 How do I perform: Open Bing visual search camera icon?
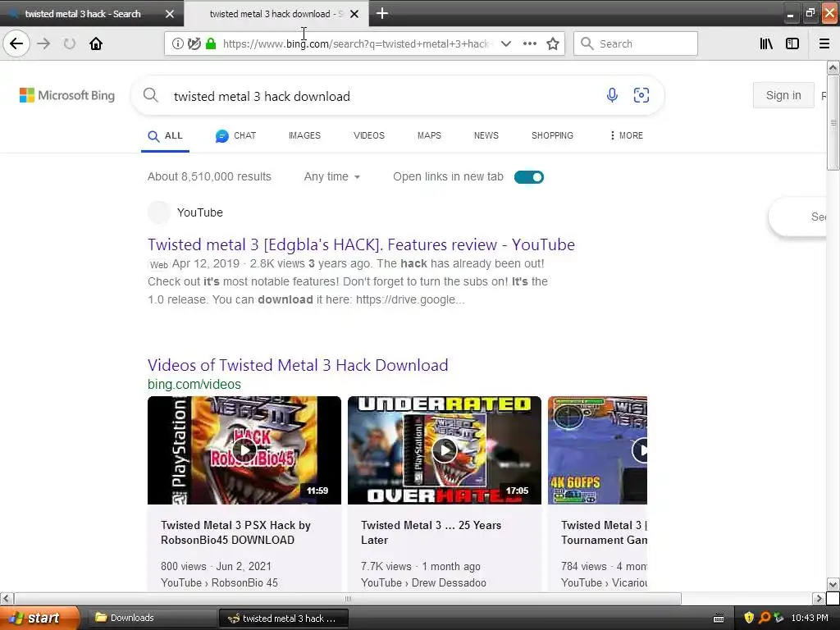pos(641,95)
